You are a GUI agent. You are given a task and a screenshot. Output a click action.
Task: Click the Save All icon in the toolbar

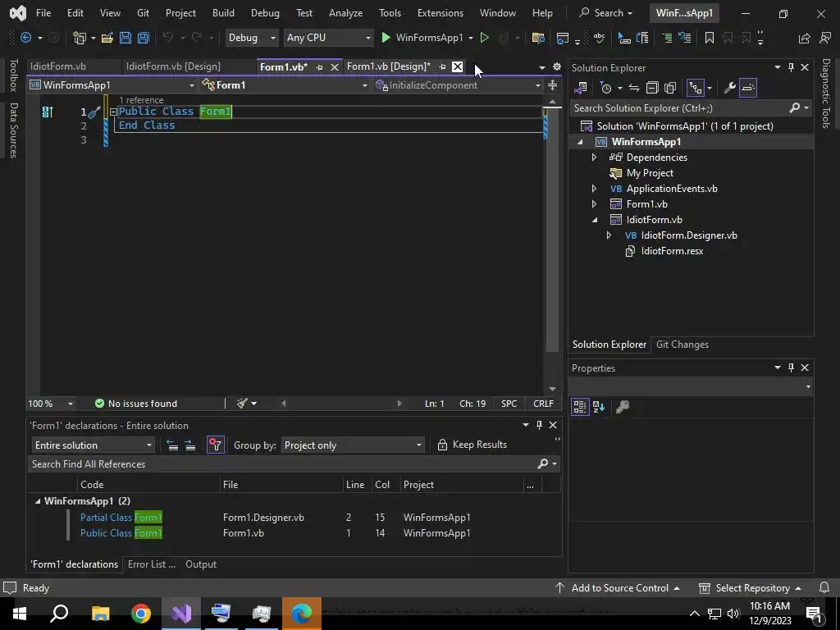coord(144,38)
